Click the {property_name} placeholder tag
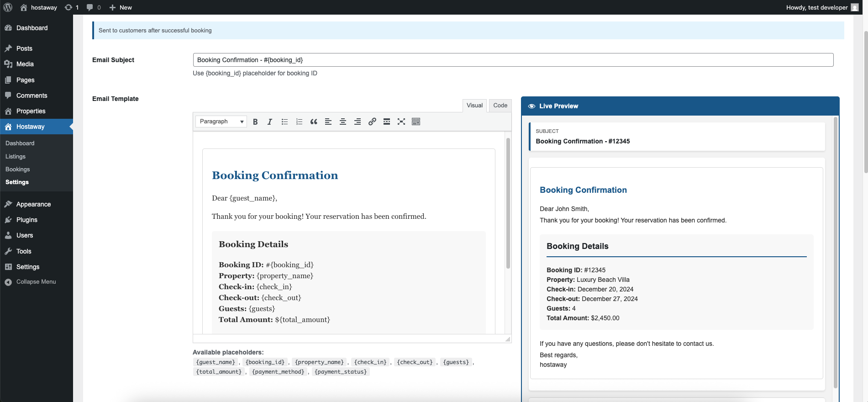Viewport: 868px width, 402px height. pos(319,362)
